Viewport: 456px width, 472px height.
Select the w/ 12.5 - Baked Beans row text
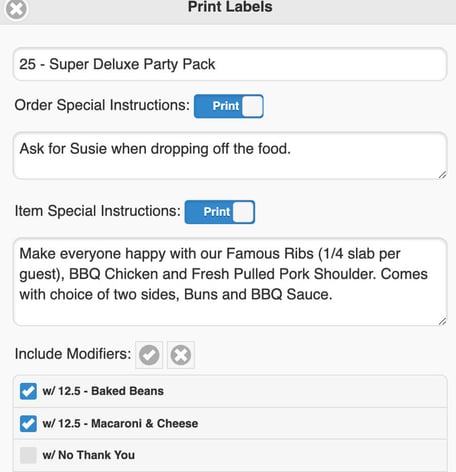[x=103, y=391]
